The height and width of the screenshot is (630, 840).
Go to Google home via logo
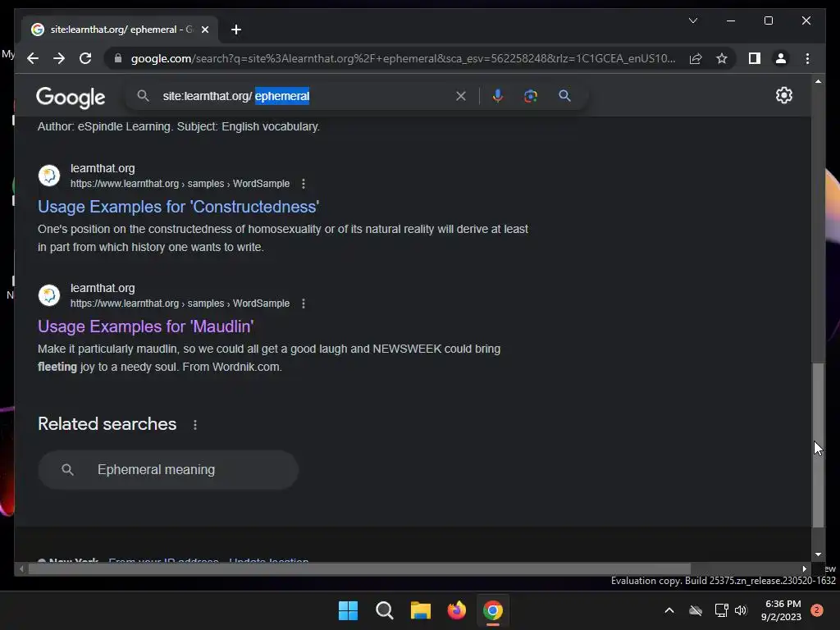tap(71, 97)
